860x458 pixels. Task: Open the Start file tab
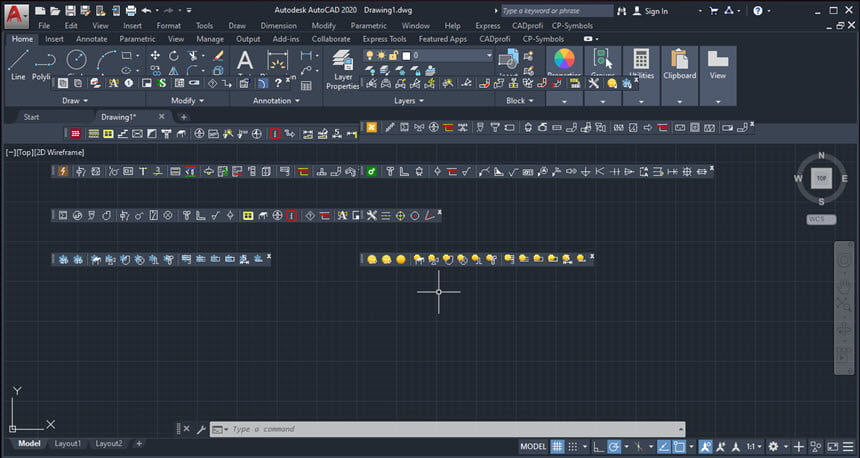(x=31, y=117)
